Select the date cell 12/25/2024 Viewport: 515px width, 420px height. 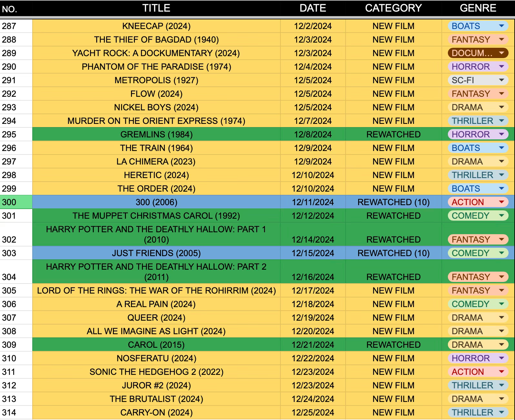pyautogui.click(x=313, y=413)
